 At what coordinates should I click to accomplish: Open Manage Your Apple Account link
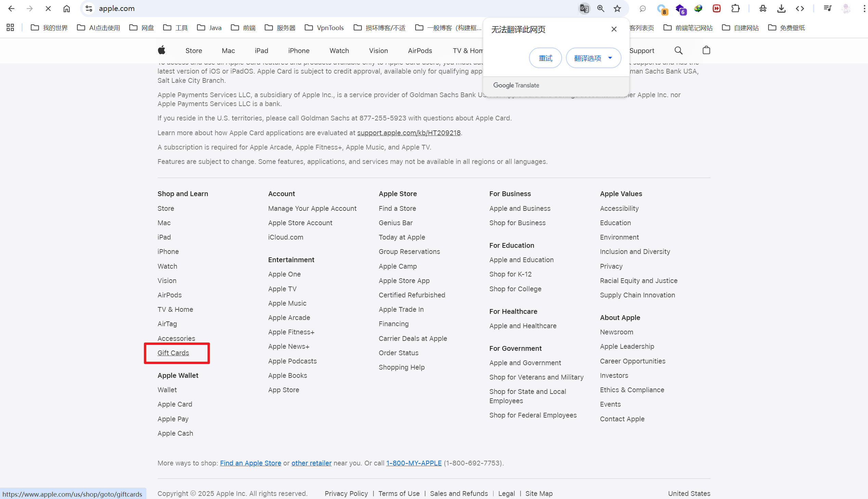[312, 208]
